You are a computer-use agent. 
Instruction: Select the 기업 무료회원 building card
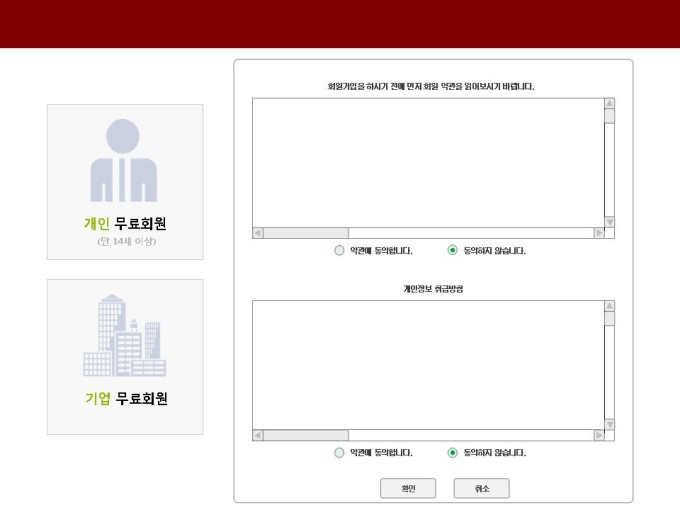click(125, 357)
